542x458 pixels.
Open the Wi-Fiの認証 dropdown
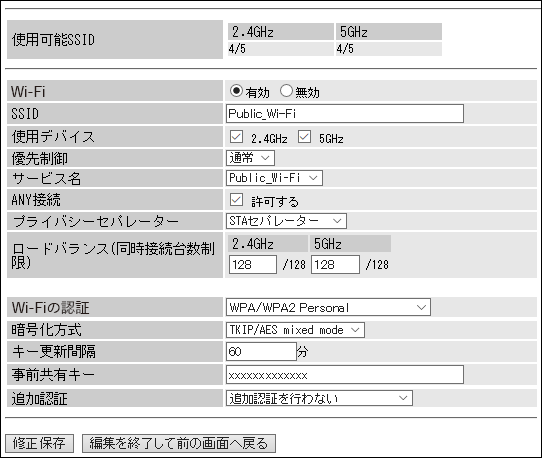click(x=328, y=307)
